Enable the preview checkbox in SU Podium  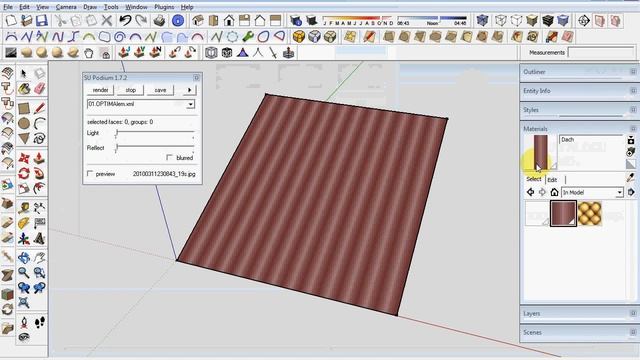(90, 174)
